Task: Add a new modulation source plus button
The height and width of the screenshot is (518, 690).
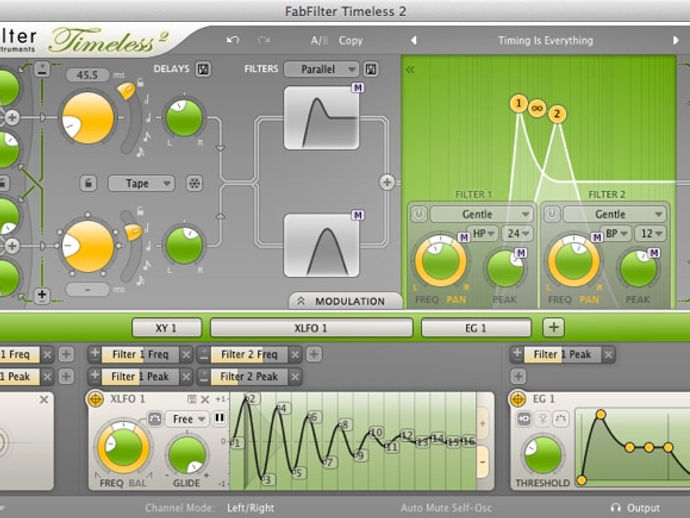Action: (554, 327)
